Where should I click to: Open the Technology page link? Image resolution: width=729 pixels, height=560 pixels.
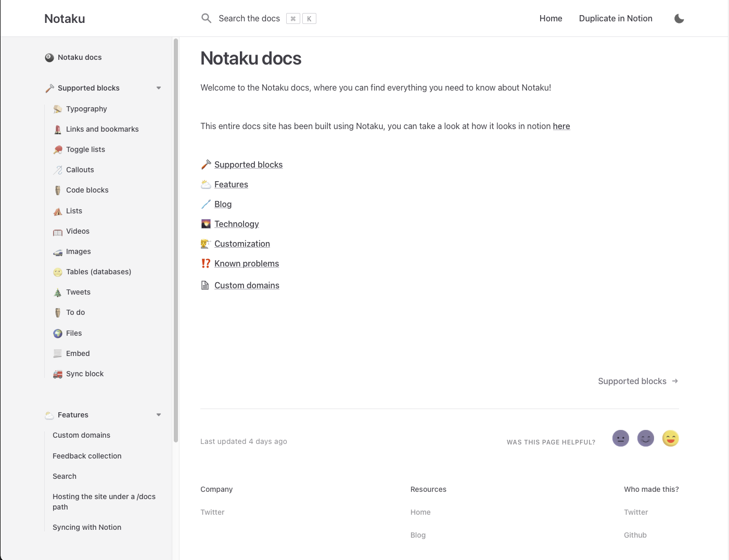tap(237, 224)
